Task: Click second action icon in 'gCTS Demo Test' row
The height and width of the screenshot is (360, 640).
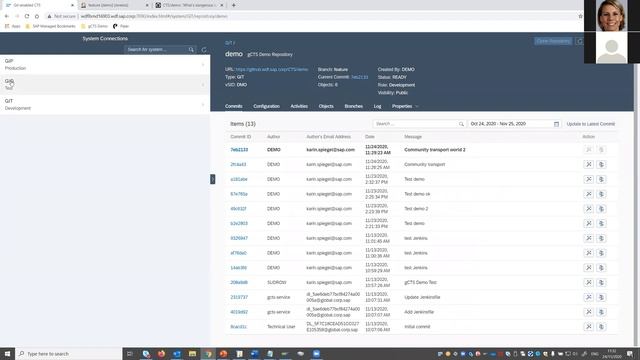Action: (601, 282)
